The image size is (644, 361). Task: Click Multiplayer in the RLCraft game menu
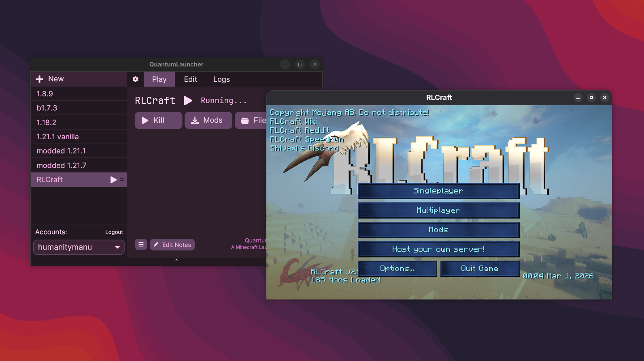pos(438,210)
